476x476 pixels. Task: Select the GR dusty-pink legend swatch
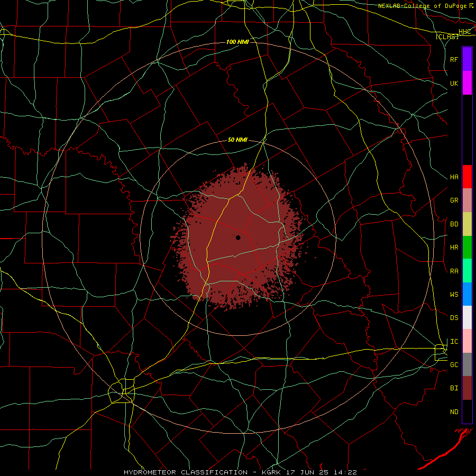[x=467, y=200]
